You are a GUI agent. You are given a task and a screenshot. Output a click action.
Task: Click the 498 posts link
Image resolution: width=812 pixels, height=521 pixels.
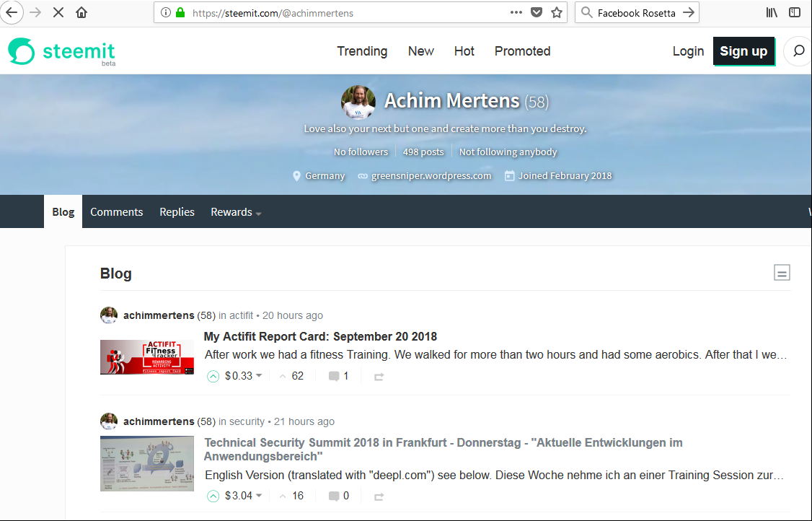coord(423,152)
